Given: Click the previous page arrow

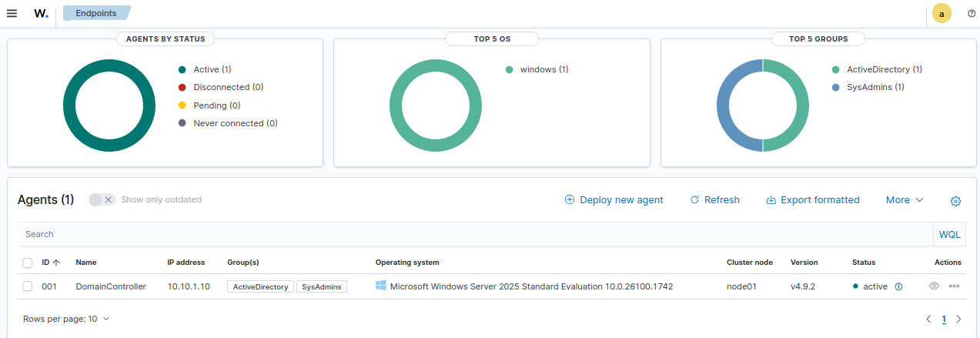Looking at the screenshot, I should coord(929,319).
